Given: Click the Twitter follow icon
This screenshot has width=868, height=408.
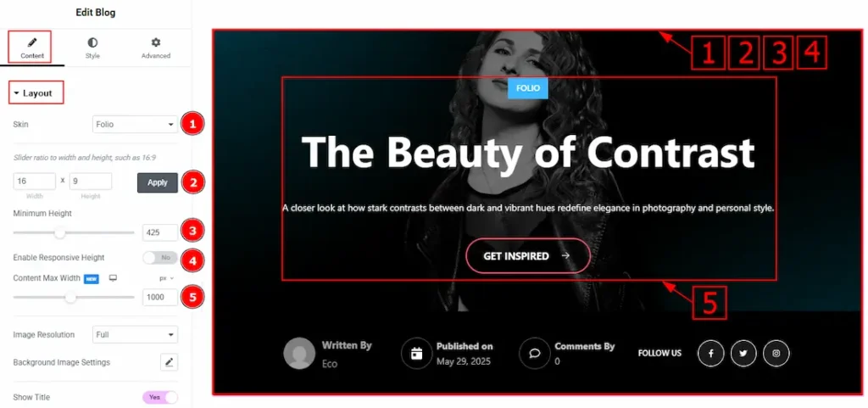Looking at the screenshot, I should [743, 354].
